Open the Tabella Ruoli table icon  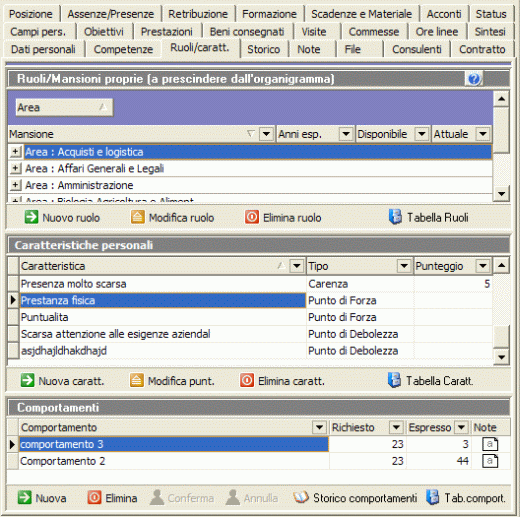(395, 217)
